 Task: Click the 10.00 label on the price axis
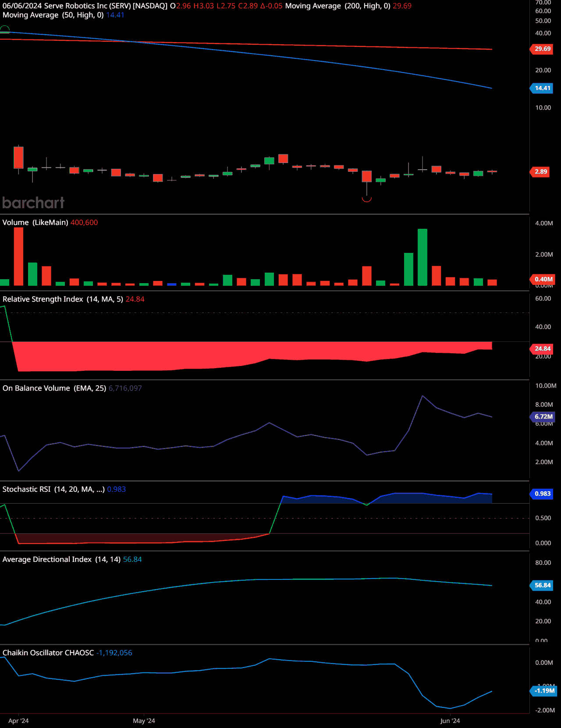click(543, 108)
